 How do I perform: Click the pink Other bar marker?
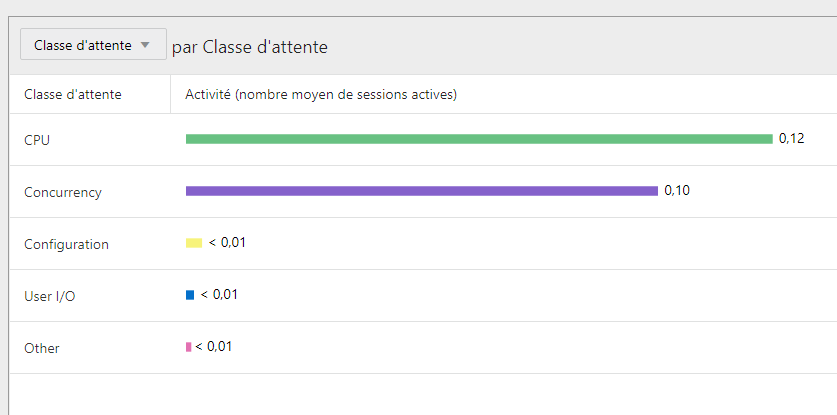click(188, 347)
